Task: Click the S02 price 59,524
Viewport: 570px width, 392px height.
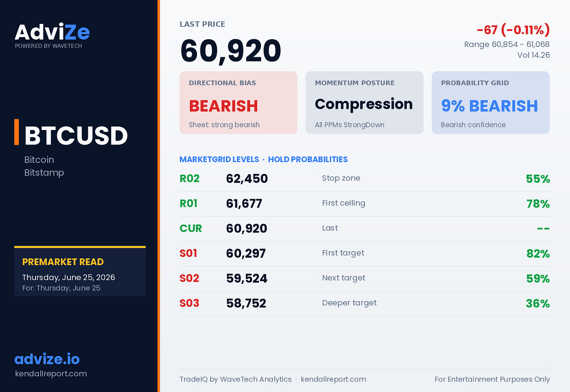Action: pyautogui.click(x=247, y=278)
